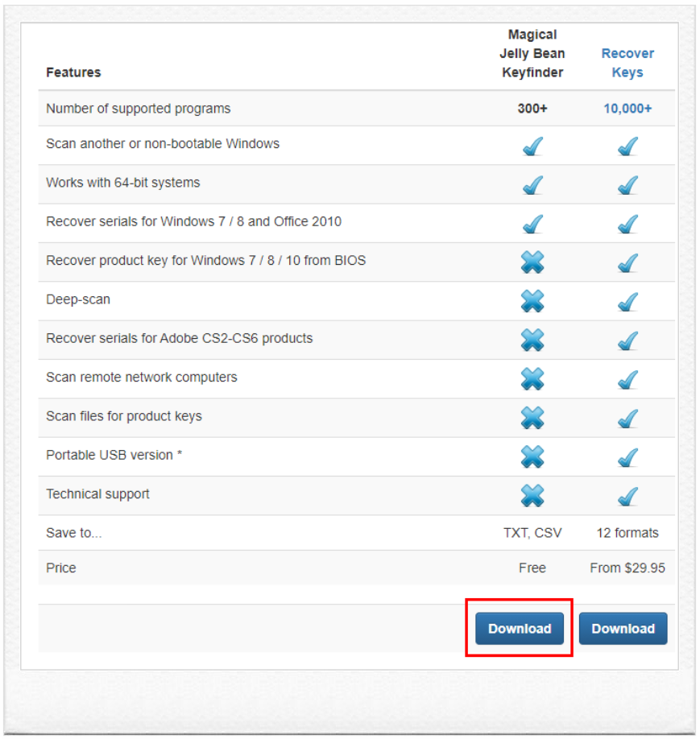
Task: Click the Save to... label
Action: (74, 533)
